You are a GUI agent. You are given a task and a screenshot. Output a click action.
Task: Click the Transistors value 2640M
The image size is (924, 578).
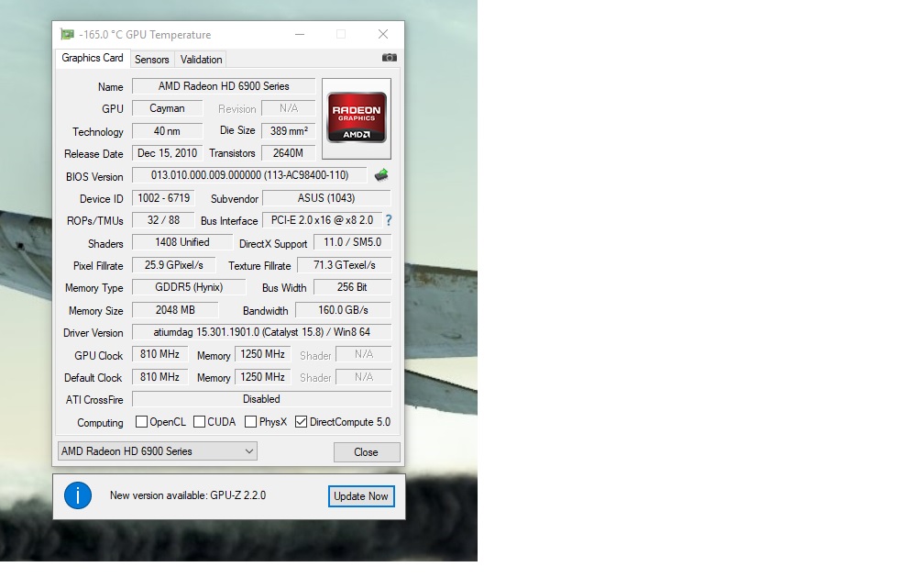289,153
